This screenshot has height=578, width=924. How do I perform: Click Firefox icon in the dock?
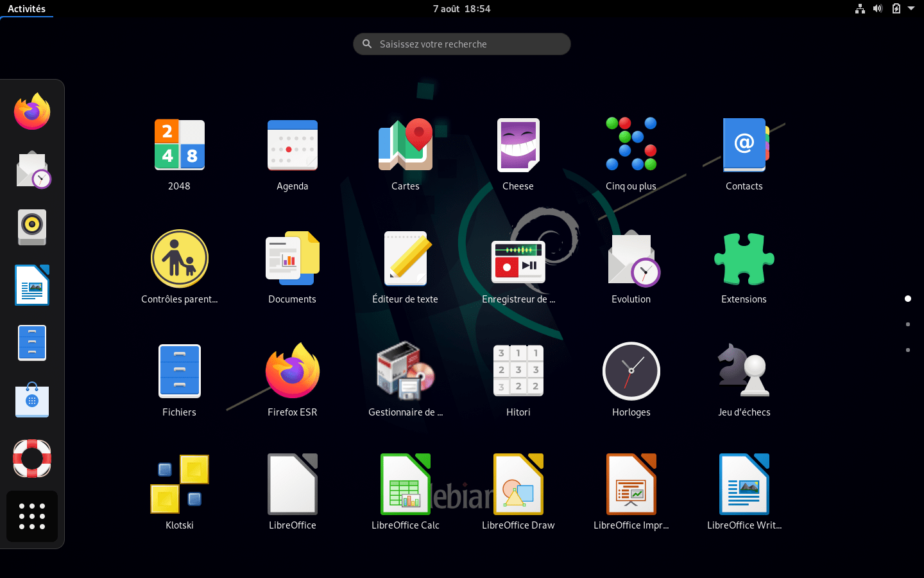click(32, 112)
